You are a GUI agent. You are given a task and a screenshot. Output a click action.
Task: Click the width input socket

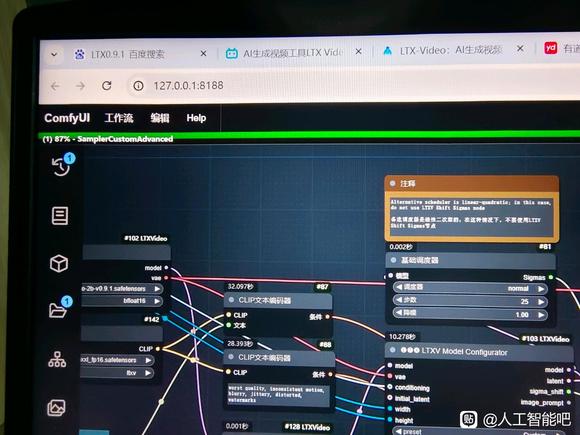click(390, 409)
